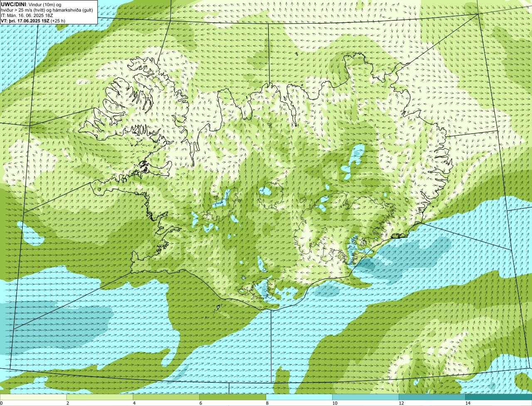
Task: Click the "IT: Mán. 16. 06. 2025 18Z" line
Action: [x=27, y=15]
